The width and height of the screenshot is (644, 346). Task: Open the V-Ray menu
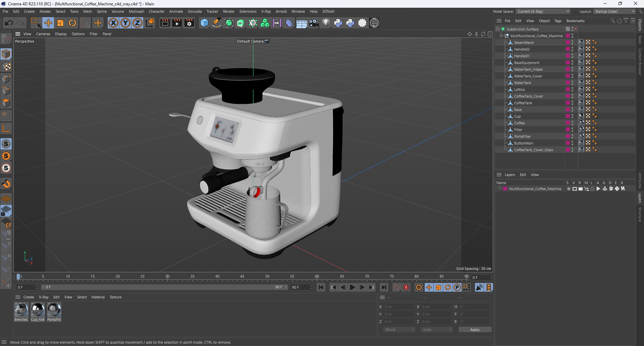click(x=266, y=11)
